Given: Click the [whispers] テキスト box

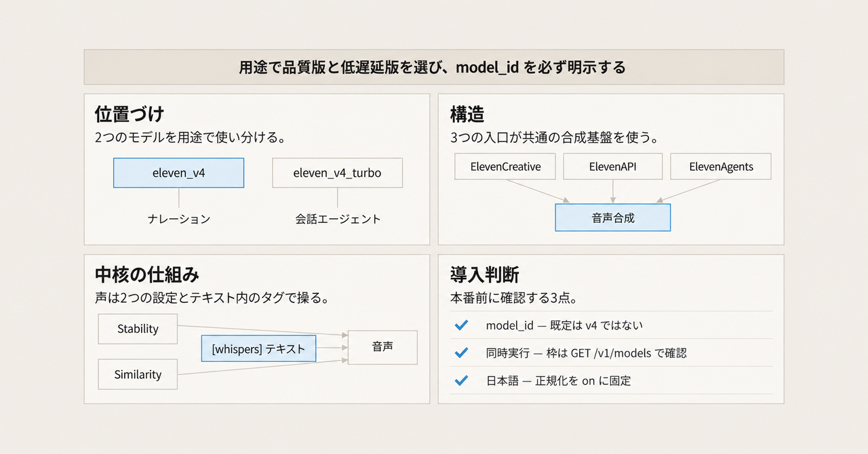Looking at the screenshot, I should (x=258, y=349).
